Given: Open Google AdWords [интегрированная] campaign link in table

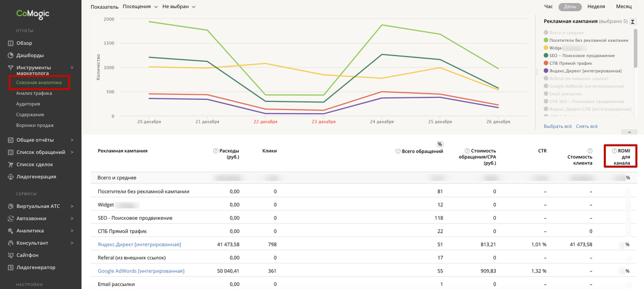Looking at the screenshot, I should coord(141,271).
